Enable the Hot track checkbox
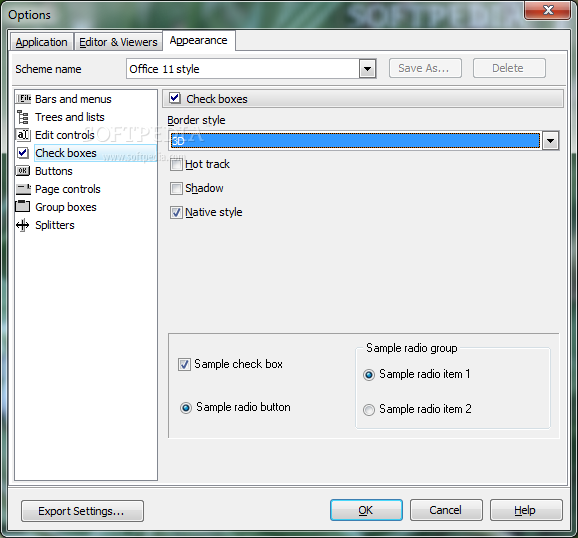Screen dimensions: 578x538 click(176, 164)
